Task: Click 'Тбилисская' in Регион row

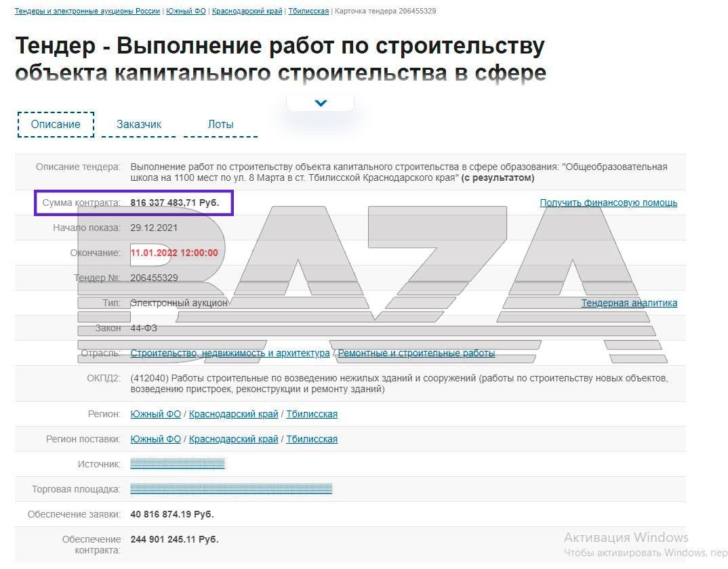Action: tap(312, 414)
